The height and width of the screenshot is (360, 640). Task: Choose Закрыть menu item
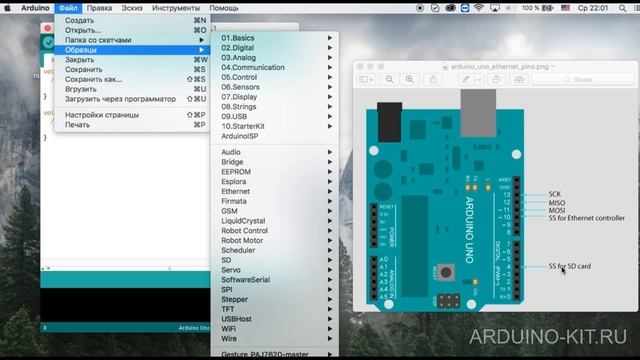click(132, 60)
